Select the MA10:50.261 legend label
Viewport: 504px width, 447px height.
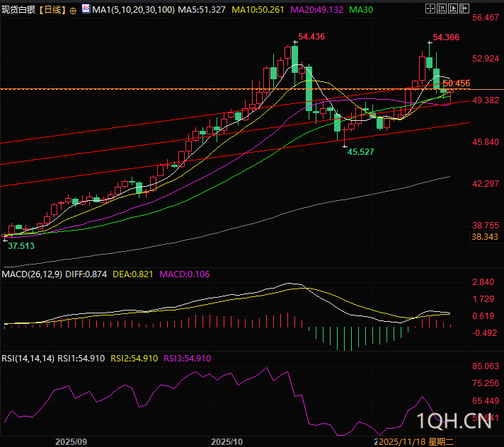pos(258,10)
